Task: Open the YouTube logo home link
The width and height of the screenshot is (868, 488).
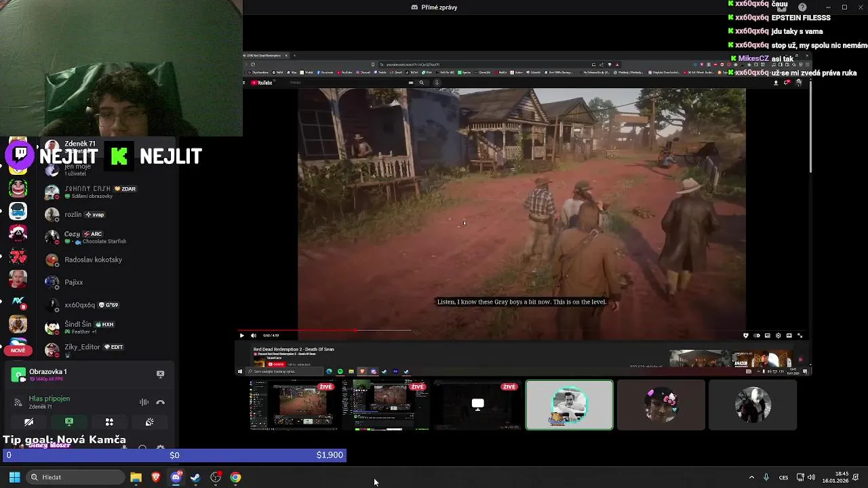Action: (x=262, y=83)
